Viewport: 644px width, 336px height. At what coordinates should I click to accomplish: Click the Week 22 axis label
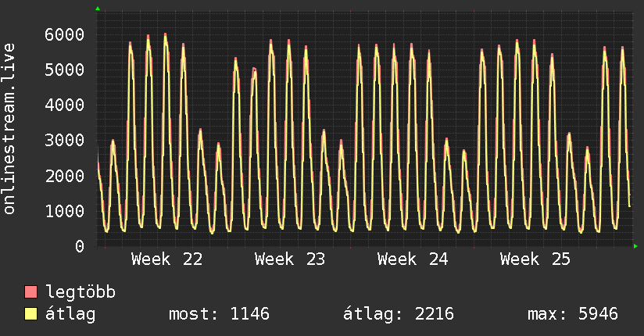166,259
